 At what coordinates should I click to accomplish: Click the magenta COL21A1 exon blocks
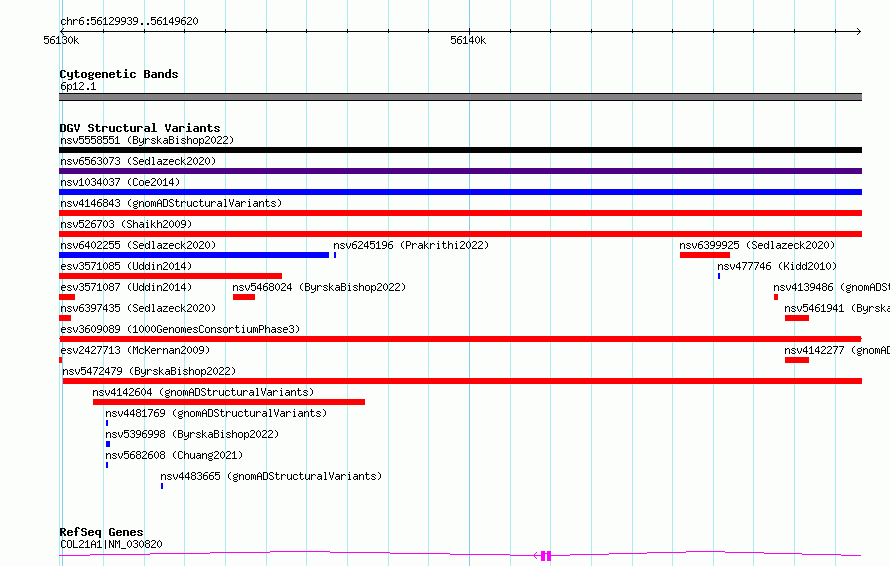tap(546, 556)
